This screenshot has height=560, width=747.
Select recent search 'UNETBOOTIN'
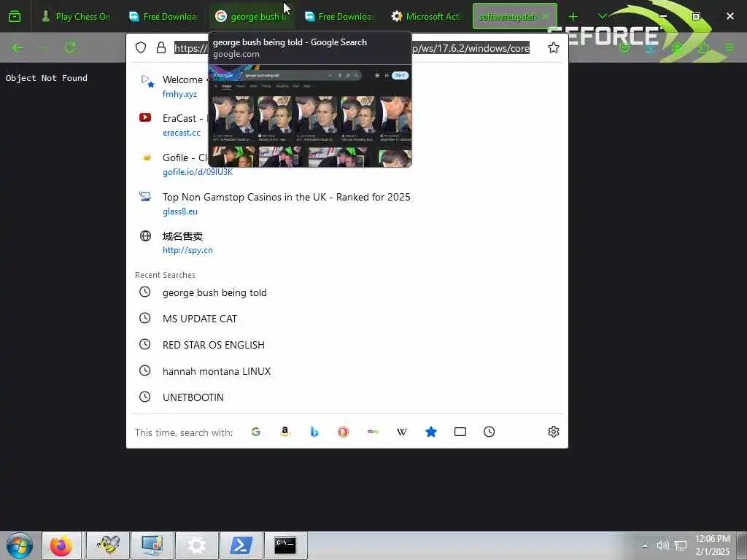(347, 397)
